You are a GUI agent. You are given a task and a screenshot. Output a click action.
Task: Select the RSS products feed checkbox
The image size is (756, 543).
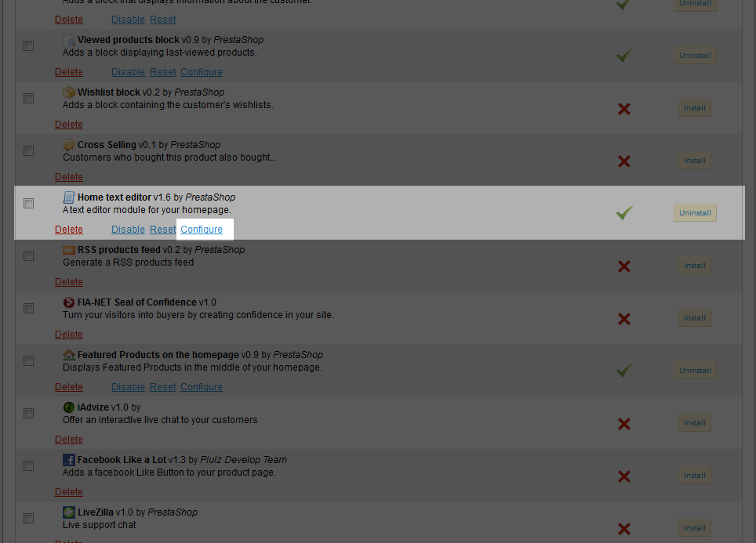[x=29, y=256]
